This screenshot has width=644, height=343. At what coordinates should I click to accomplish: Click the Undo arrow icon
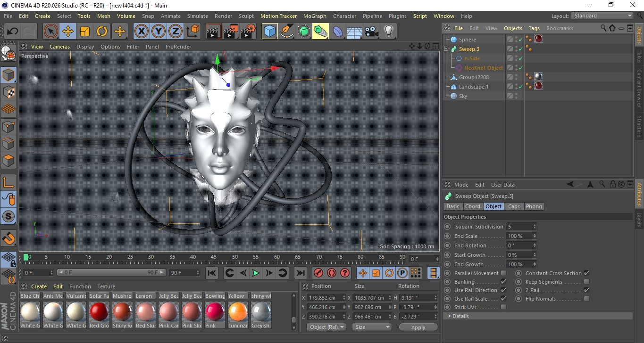coord(12,32)
